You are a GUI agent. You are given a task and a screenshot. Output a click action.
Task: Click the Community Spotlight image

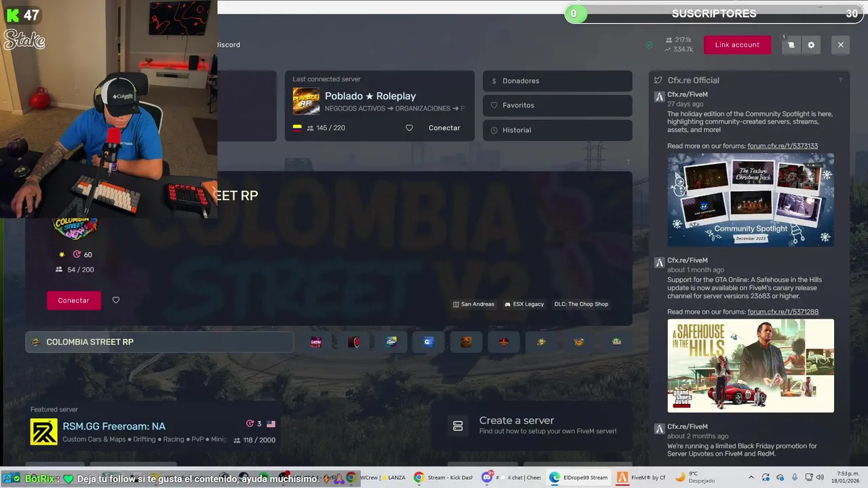pyautogui.click(x=751, y=200)
